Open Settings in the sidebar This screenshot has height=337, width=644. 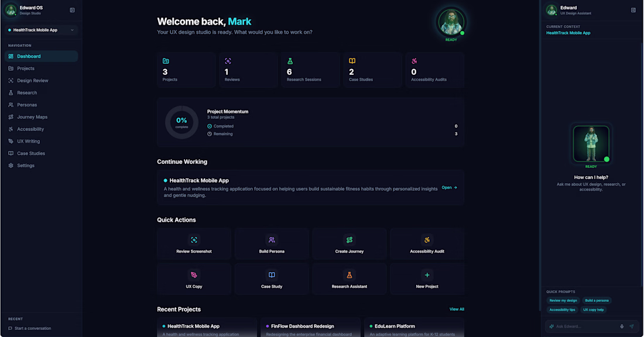(x=41, y=166)
